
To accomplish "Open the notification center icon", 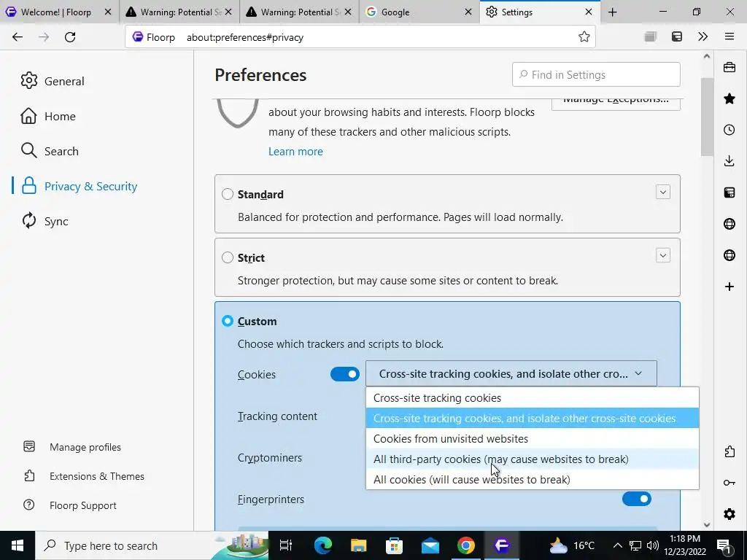I will (x=724, y=545).
